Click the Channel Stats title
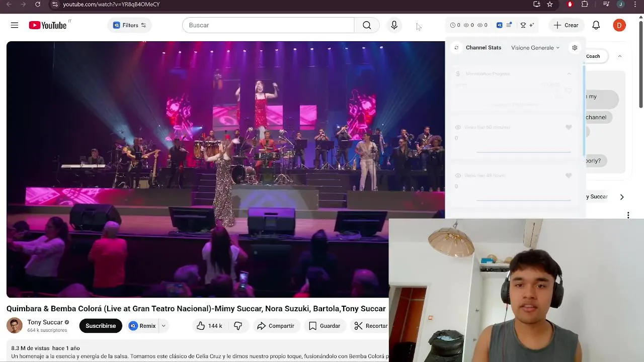This screenshot has width=644, height=362. (484, 48)
